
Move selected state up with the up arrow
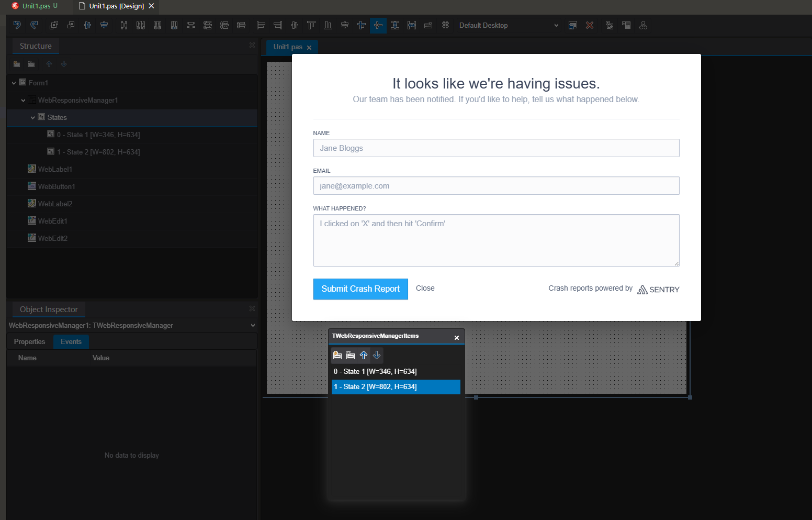[364, 355]
